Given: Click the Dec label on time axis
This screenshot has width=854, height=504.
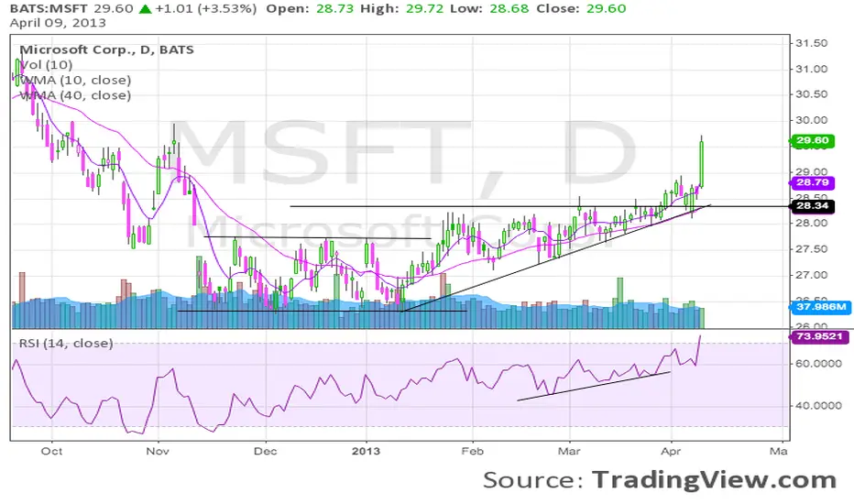Looking at the screenshot, I should point(265,451).
